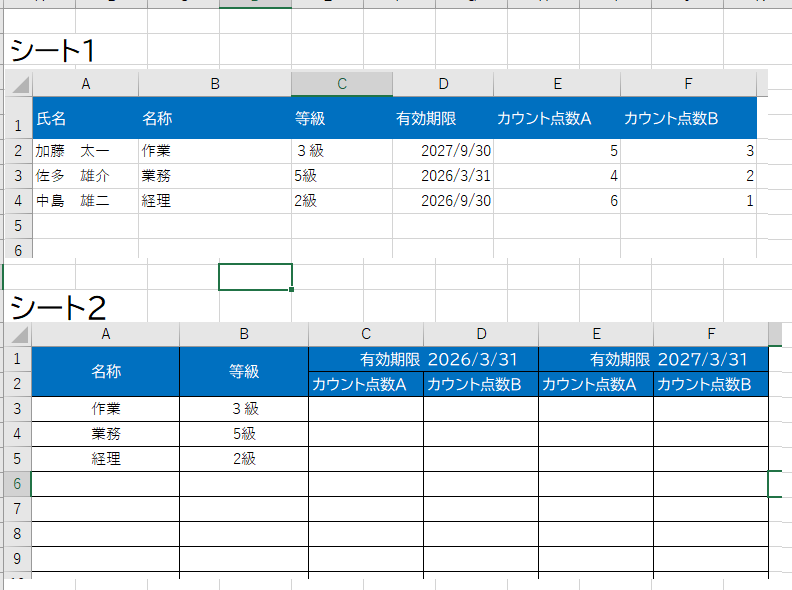Click the 有効期限 header cell in Sheet 1

point(443,118)
